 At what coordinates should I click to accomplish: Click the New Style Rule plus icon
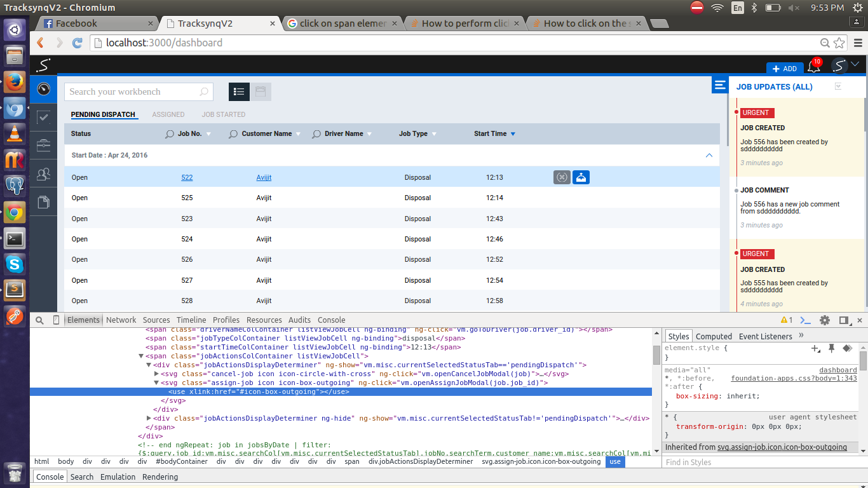click(815, 348)
